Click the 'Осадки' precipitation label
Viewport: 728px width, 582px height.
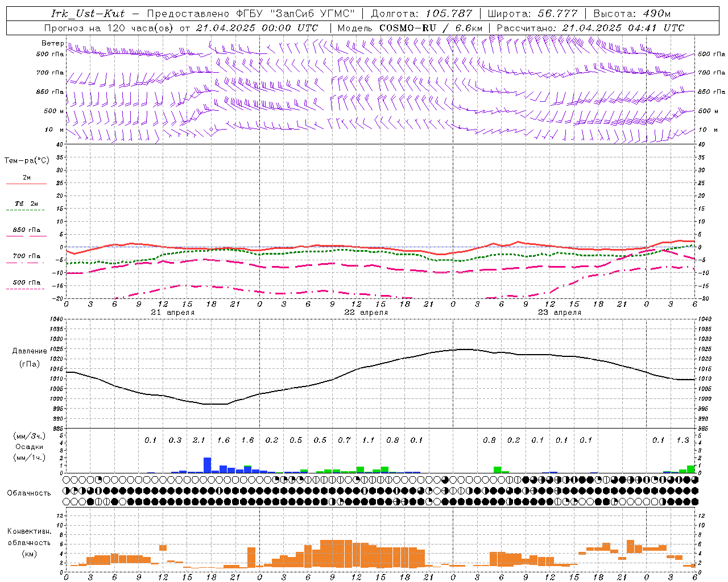coord(29,447)
